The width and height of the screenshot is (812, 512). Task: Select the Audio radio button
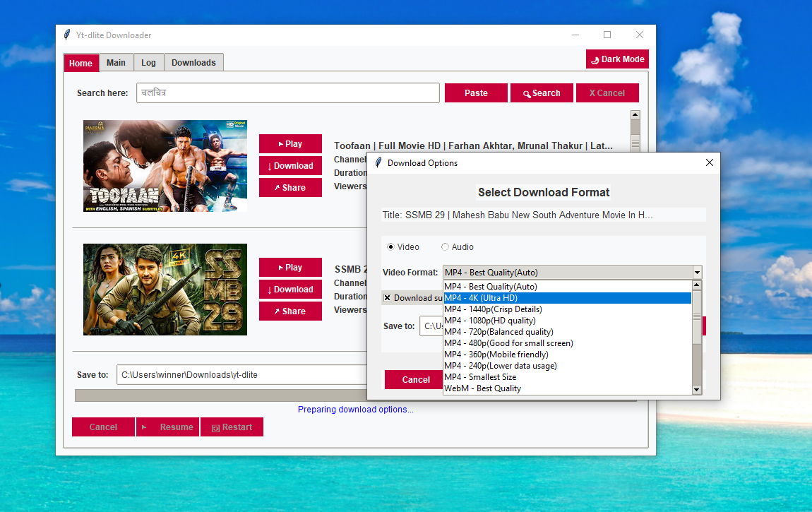click(x=445, y=247)
